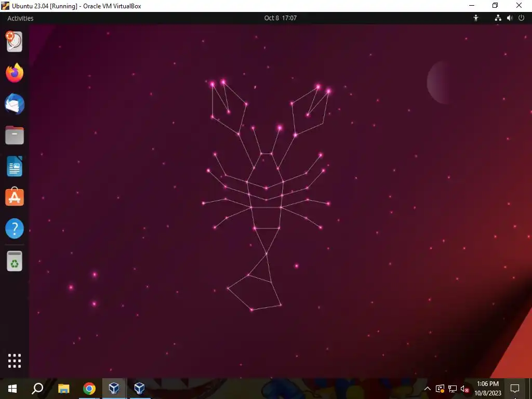Show Applications grid button
The width and height of the screenshot is (532, 399).
tap(15, 361)
